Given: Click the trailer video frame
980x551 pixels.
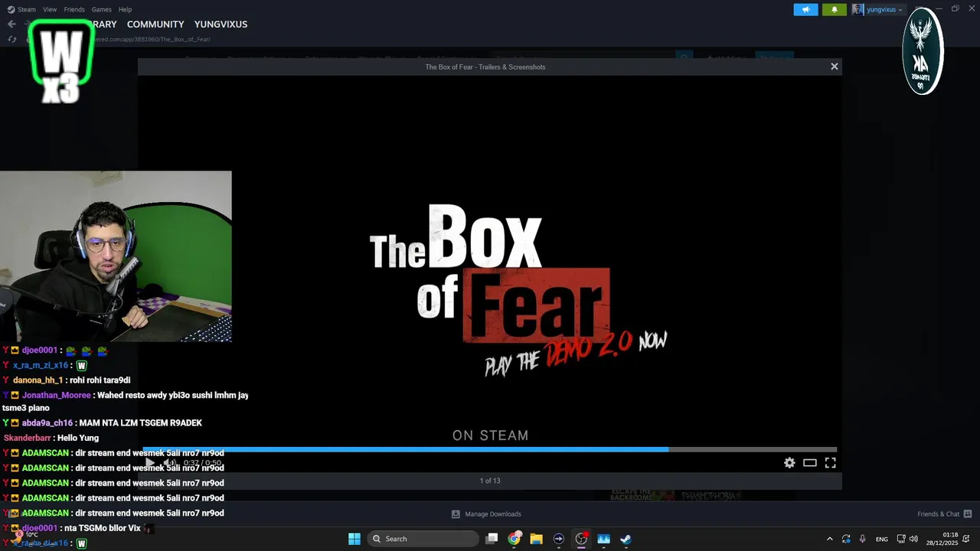Looking at the screenshot, I should (490, 260).
